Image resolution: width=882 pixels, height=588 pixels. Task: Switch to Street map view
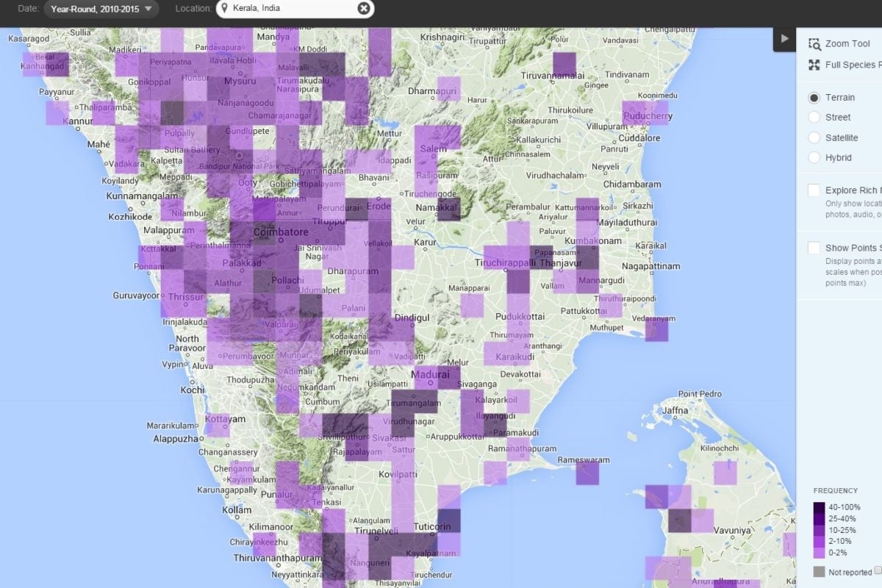(814, 117)
